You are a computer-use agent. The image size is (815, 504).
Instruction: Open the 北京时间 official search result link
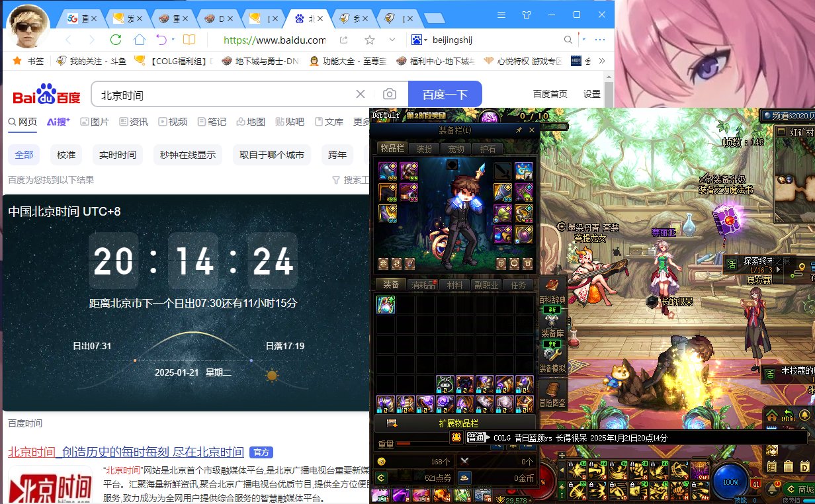[x=126, y=452]
